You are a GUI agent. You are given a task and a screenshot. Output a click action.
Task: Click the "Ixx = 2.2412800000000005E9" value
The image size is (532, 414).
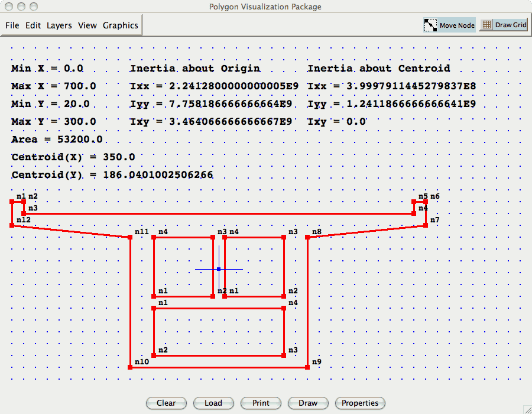point(215,86)
